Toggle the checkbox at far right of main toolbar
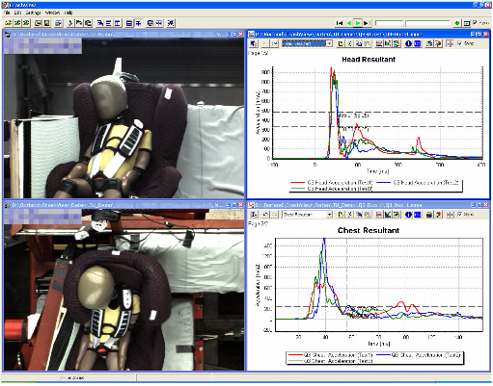 pos(475,23)
